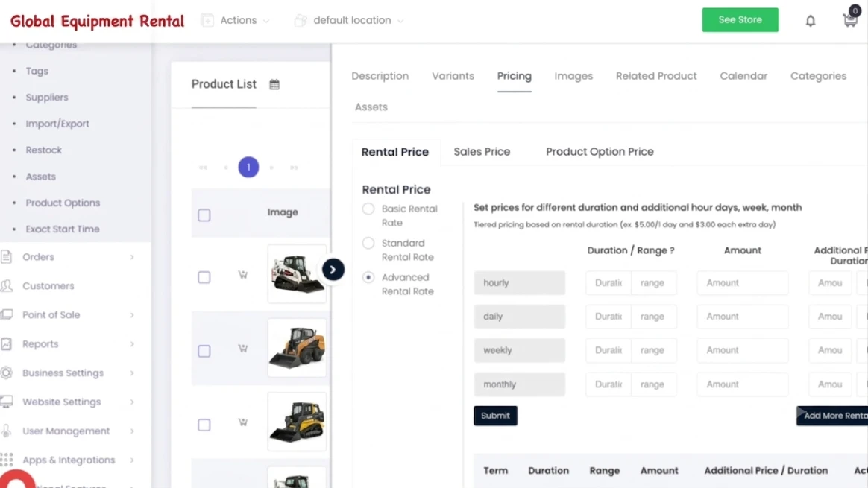
Task: Check the select-all box in Image header
Action: tap(204, 215)
